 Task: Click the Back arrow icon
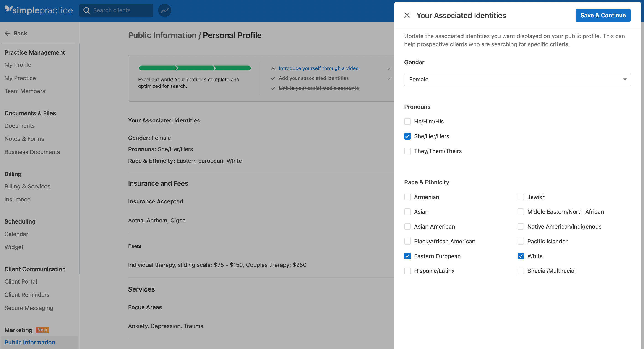(8, 34)
